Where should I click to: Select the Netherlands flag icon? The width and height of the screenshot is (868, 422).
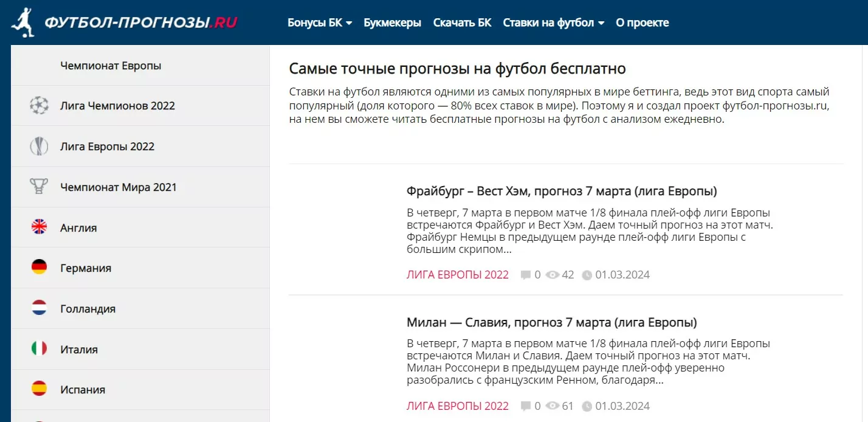coord(39,308)
